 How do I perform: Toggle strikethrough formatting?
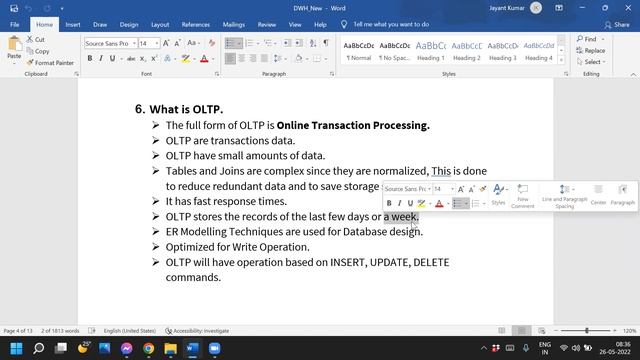click(x=131, y=59)
